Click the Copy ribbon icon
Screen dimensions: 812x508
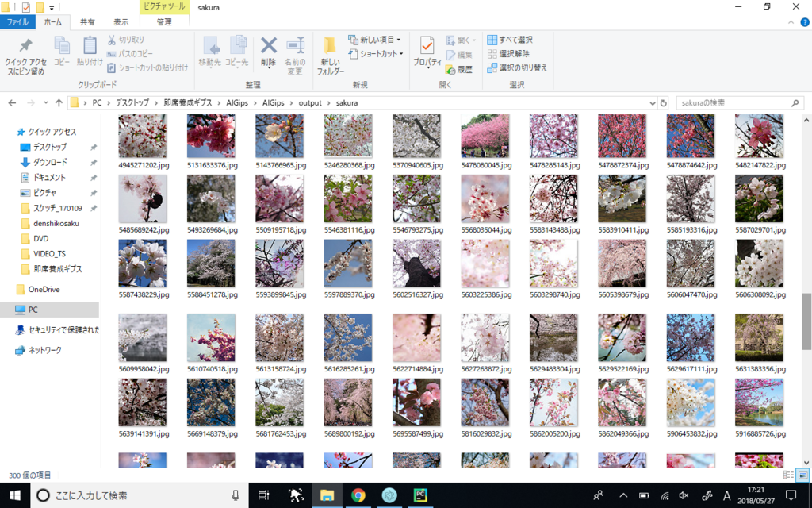pyautogui.click(x=62, y=51)
